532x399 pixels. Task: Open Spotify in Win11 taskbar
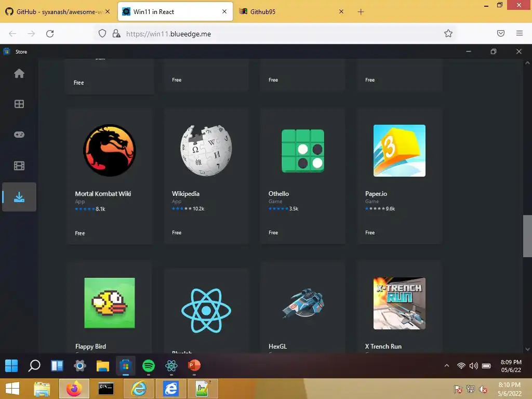(x=148, y=366)
